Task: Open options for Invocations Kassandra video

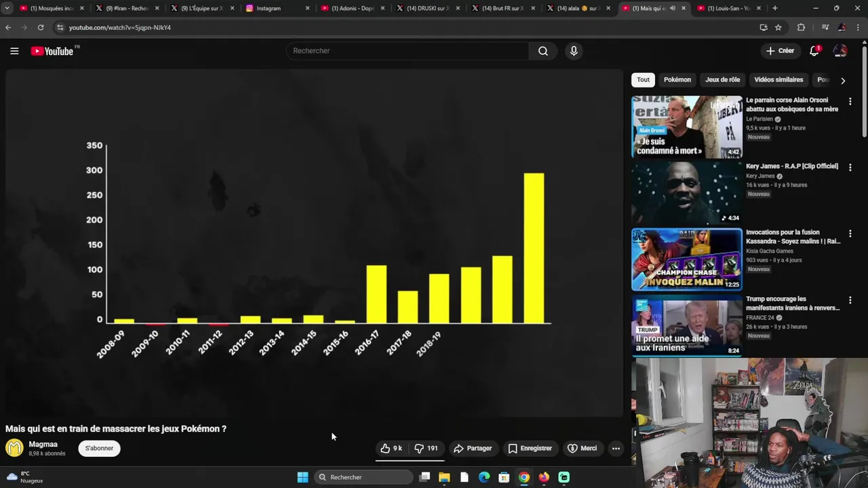Action: click(850, 234)
